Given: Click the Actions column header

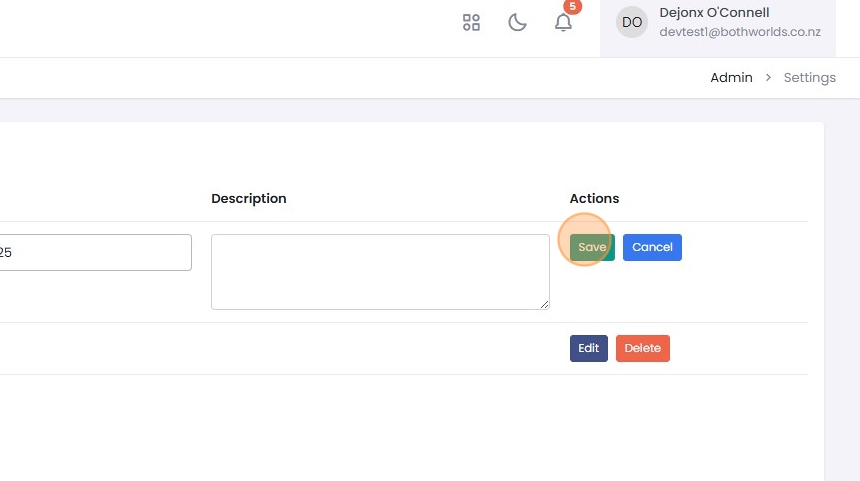Looking at the screenshot, I should pos(594,199).
